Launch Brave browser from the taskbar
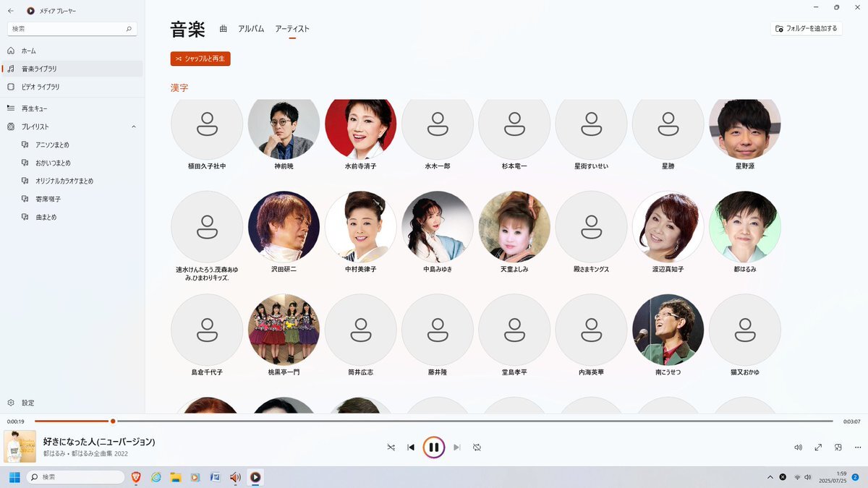The image size is (868, 488). (136, 477)
